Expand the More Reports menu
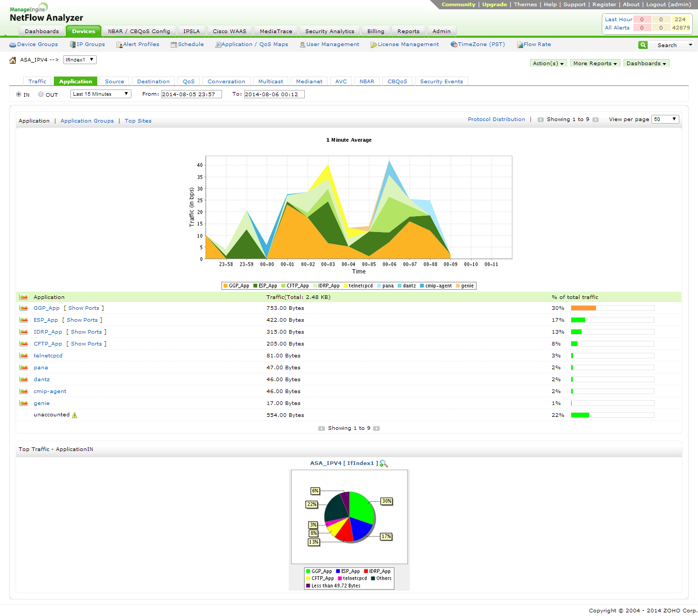This screenshot has height=616, width=698. point(595,64)
